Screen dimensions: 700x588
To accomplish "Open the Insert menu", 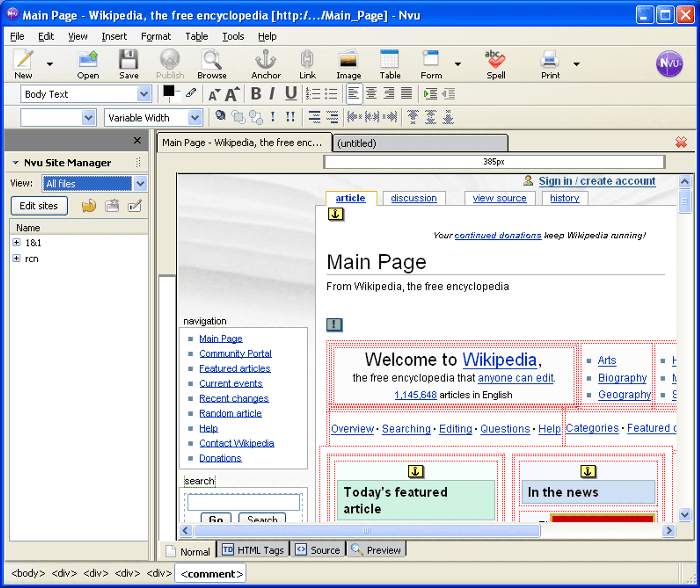I will 114,36.
